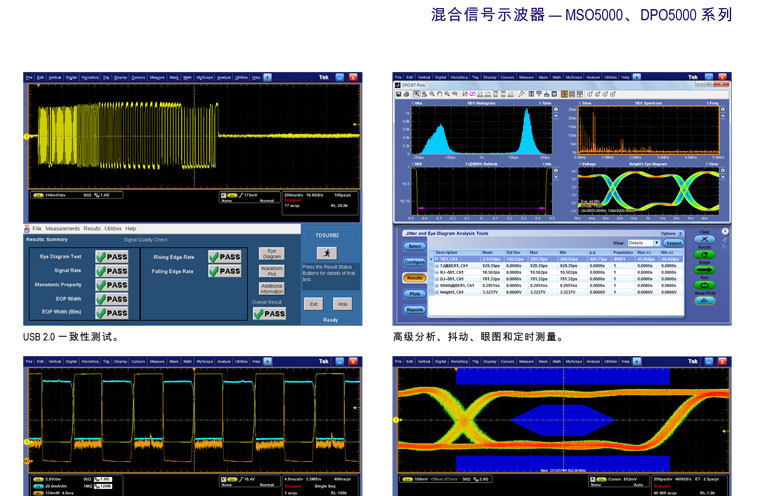Click the running-man run test icon

click(327, 253)
